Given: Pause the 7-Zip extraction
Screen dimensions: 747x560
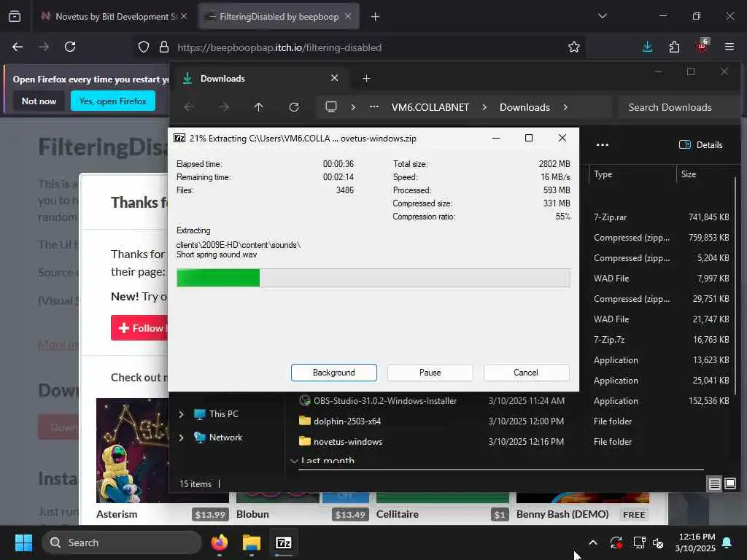Looking at the screenshot, I should 430,373.
